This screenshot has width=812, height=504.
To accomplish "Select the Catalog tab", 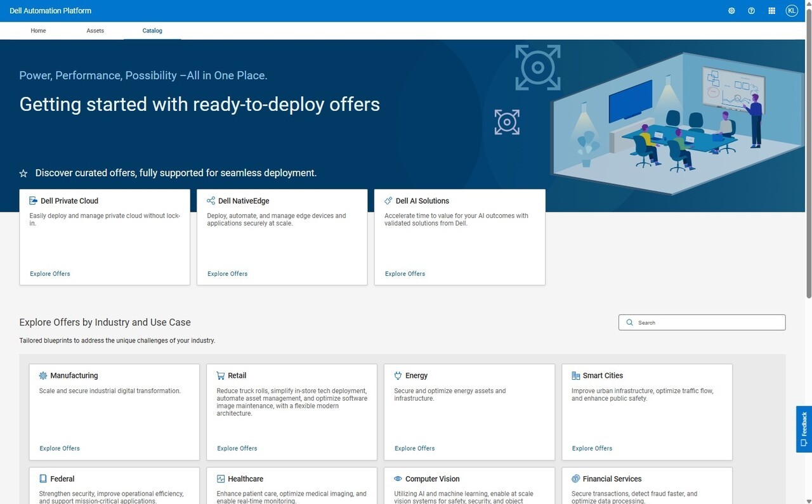I will coord(152,30).
